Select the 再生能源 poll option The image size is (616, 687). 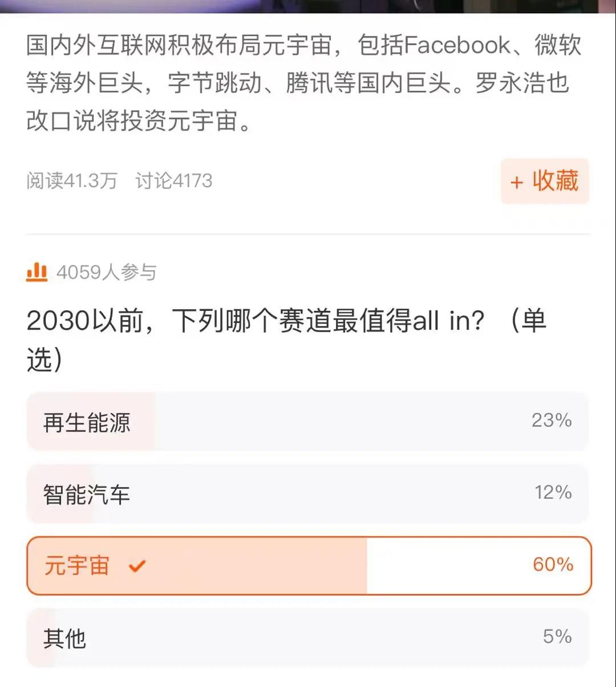click(87, 422)
